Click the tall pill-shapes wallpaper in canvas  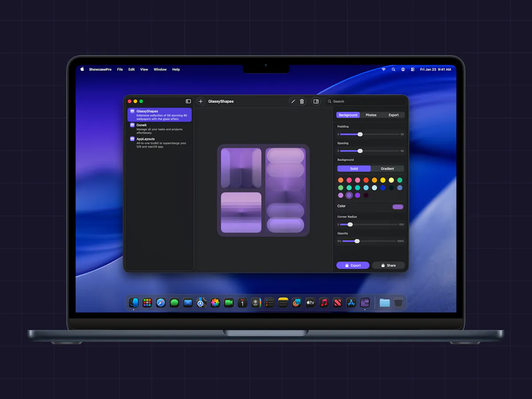286,191
